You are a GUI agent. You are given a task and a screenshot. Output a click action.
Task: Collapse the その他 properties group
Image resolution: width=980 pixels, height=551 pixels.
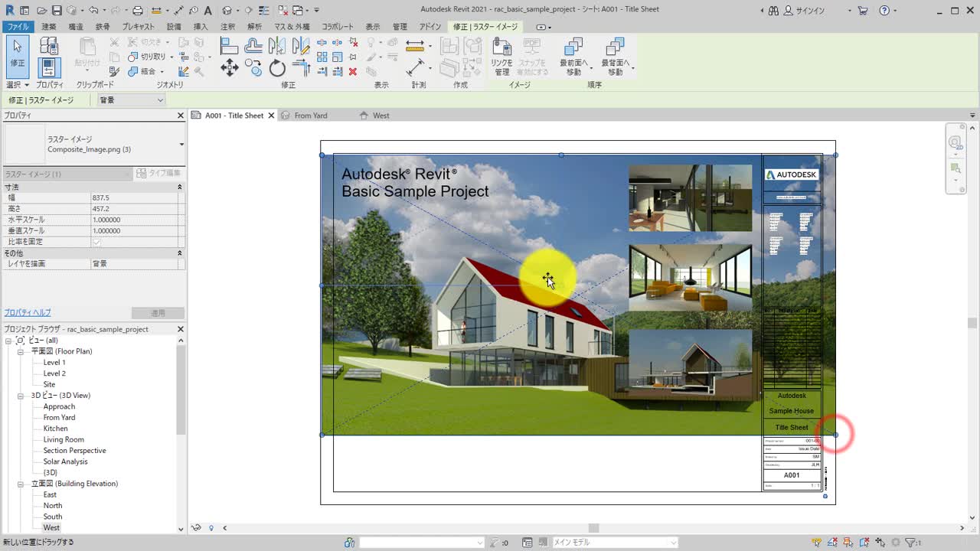pos(180,253)
